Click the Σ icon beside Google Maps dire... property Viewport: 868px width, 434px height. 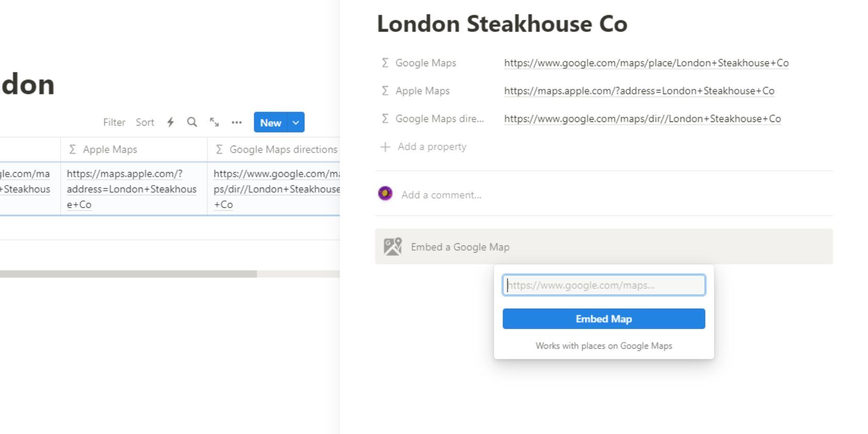click(x=384, y=118)
